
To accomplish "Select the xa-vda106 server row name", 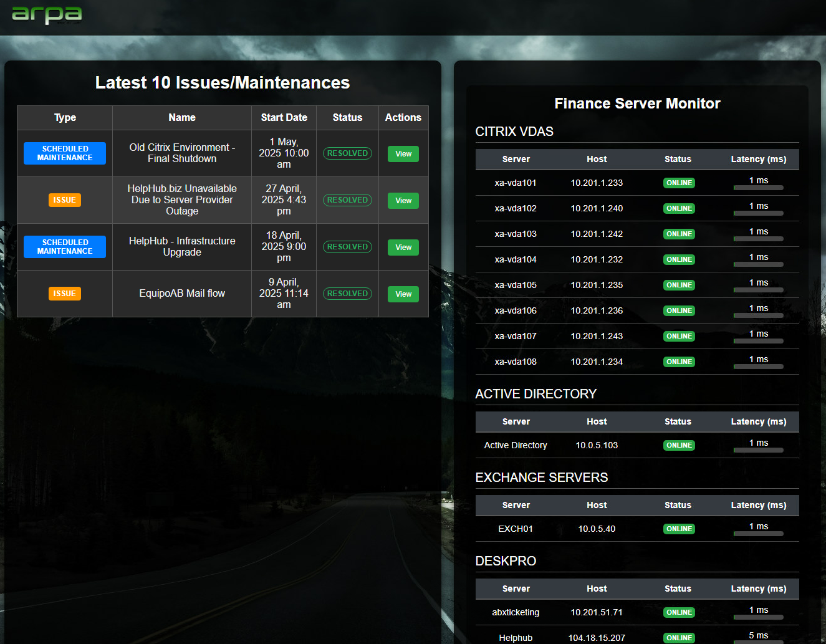I will coord(516,310).
